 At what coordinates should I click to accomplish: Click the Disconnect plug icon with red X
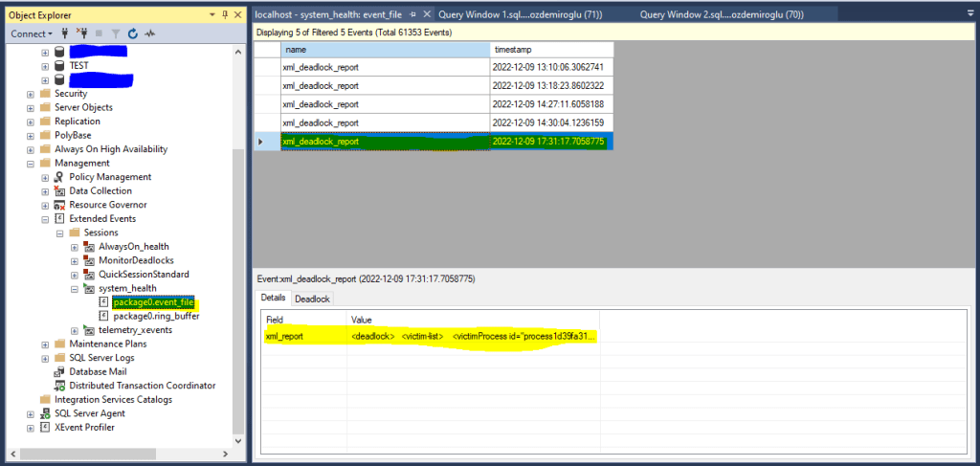pyautogui.click(x=81, y=33)
